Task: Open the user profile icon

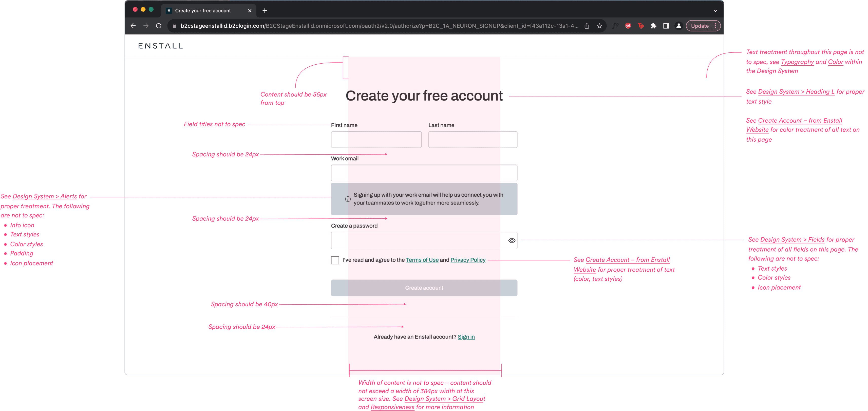Action: click(x=679, y=26)
